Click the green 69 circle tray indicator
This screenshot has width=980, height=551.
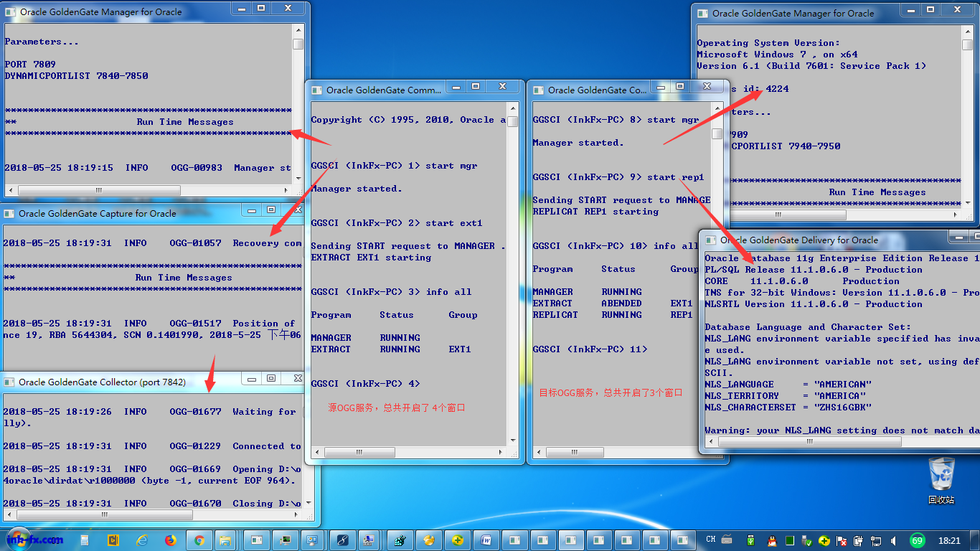[917, 540]
